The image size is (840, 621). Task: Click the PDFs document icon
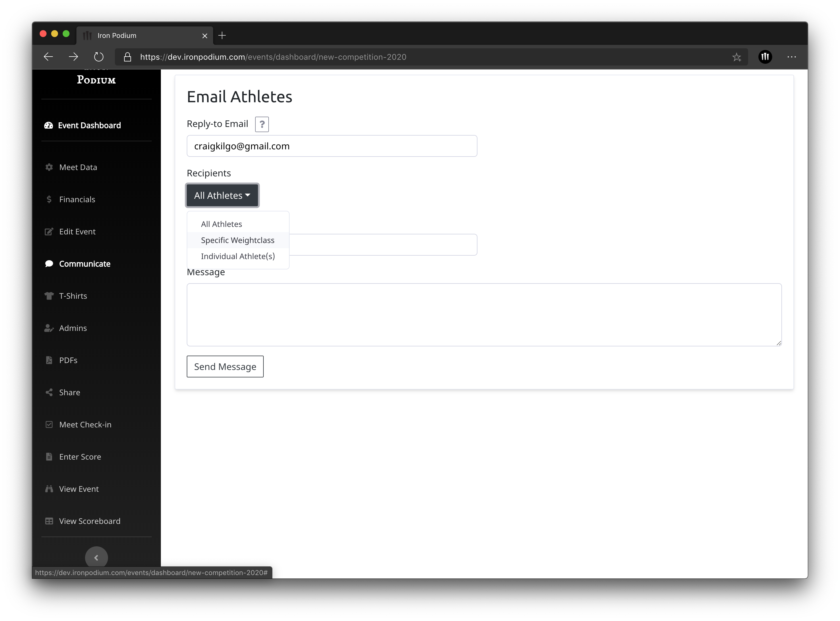(49, 360)
